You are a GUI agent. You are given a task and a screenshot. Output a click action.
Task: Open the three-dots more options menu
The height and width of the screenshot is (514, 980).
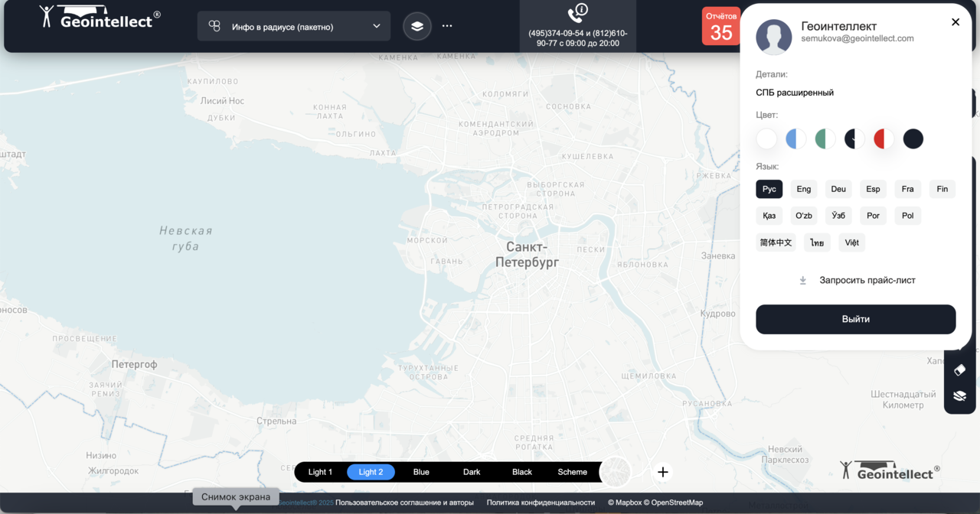pos(447,26)
